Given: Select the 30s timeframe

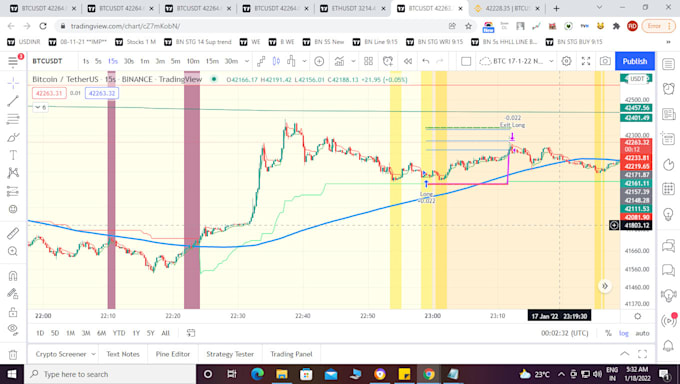Looking at the screenshot, I should (129, 61).
